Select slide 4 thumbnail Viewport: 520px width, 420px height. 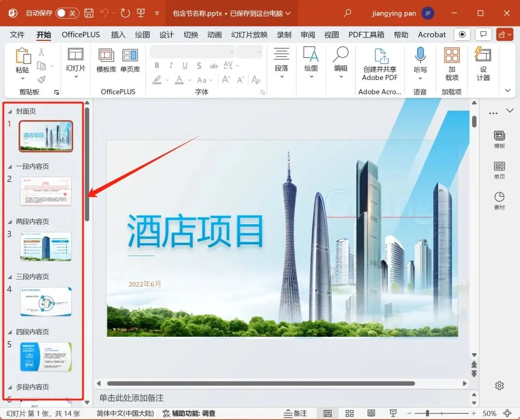point(46,302)
